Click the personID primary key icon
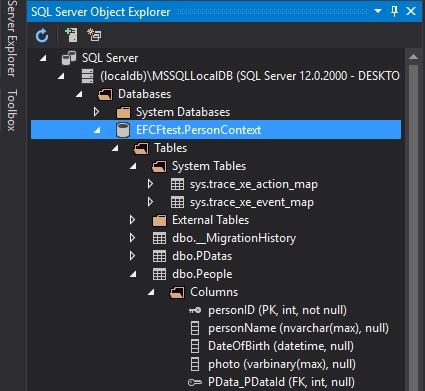 195,310
